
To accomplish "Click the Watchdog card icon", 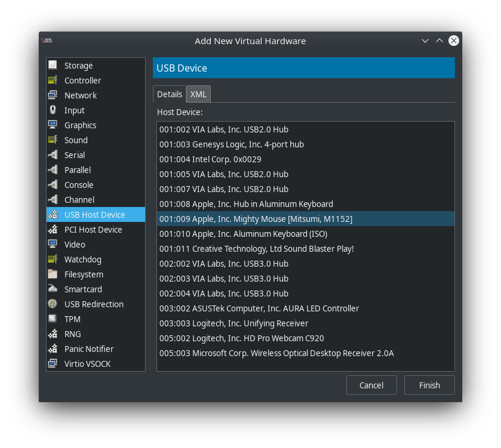I will [x=53, y=259].
